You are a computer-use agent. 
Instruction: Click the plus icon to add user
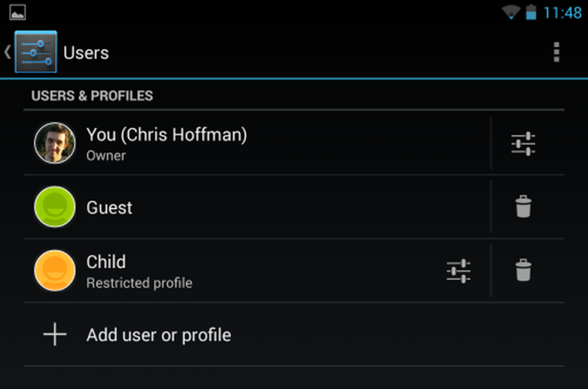55,334
